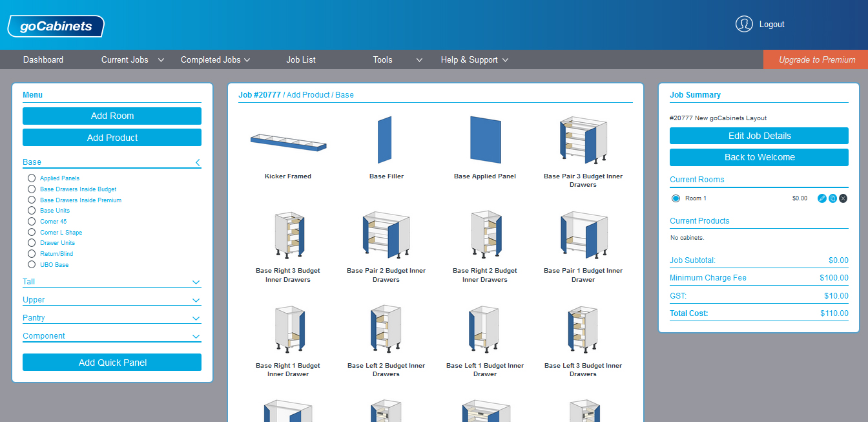Screen dimensions: 868x422
Task: Edit Room 1 using the pencil icon
Action: [x=821, y=198]
